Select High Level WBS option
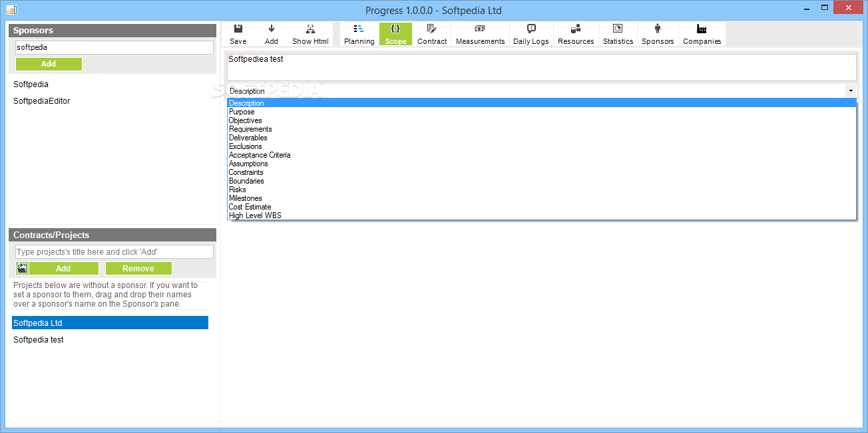The height and width of the screenshot is (433, 868). [x=541, y=216]
